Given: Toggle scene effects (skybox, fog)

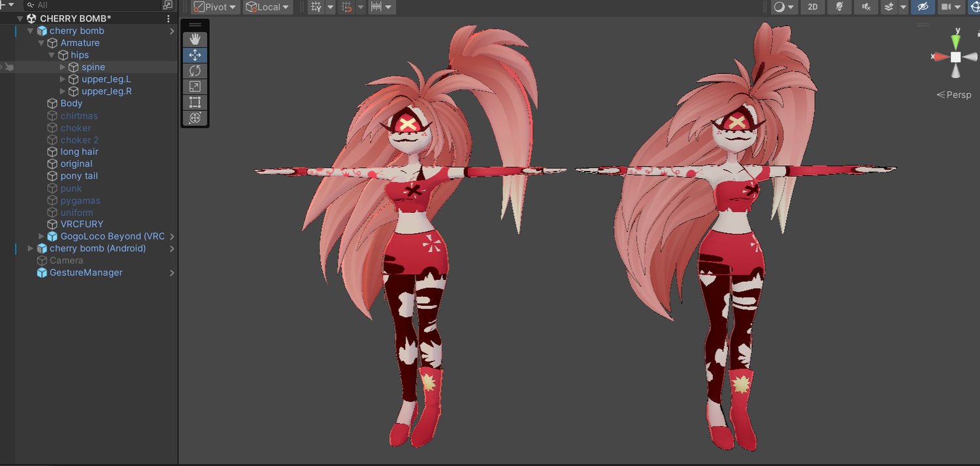Looking at the screenshot, I should pos(889,7).
